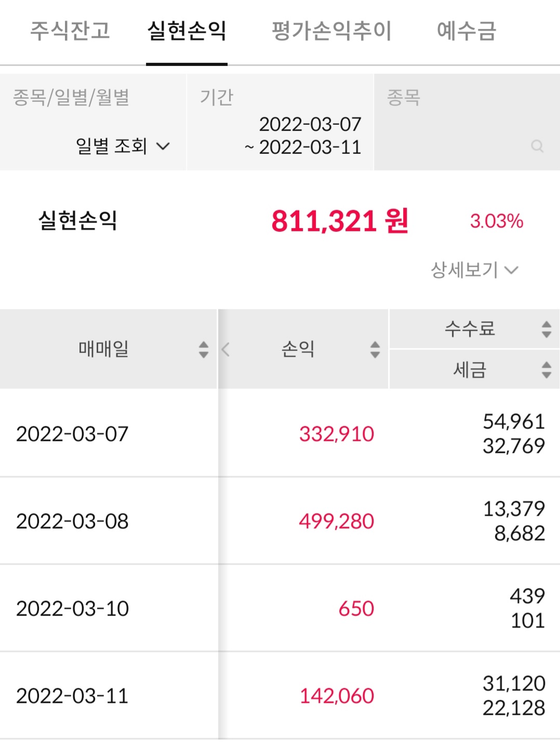Click the 811,321 원 realized profit total
Viewport: 560px width, 746px height.
(x=340, y=221)
